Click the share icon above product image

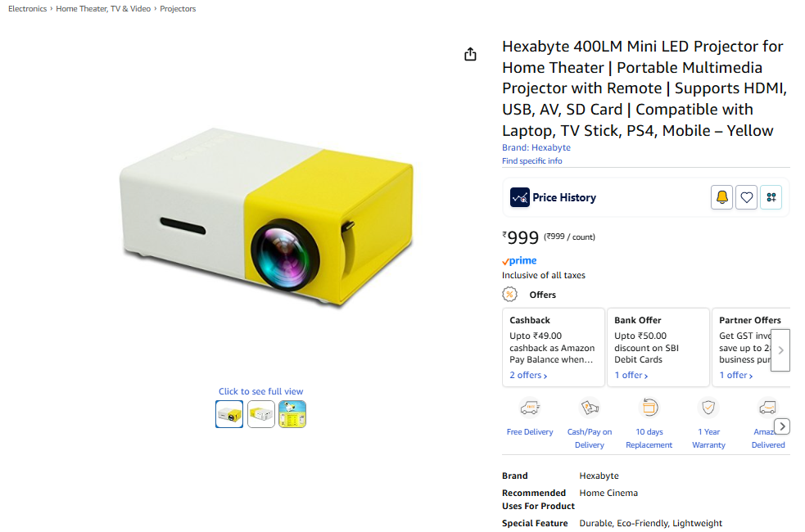470,54
